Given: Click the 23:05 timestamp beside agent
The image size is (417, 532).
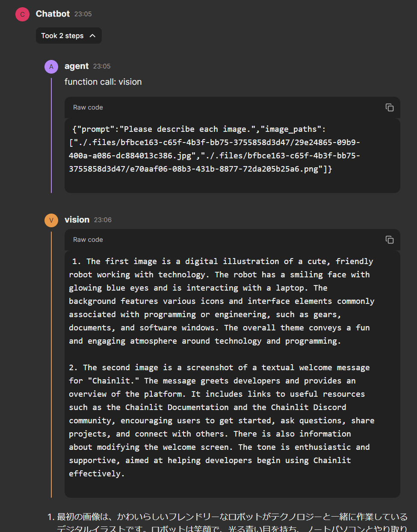Looking at the screenshot, I should (102, 66).
